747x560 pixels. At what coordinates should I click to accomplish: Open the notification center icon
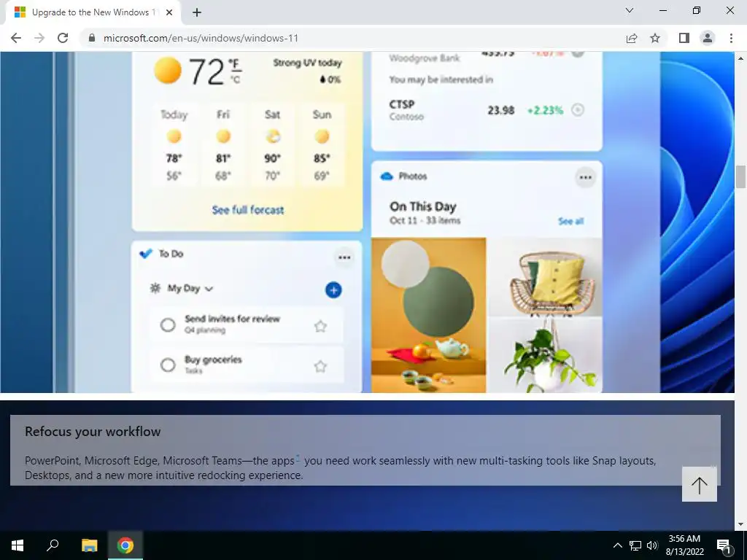[724, 545]
